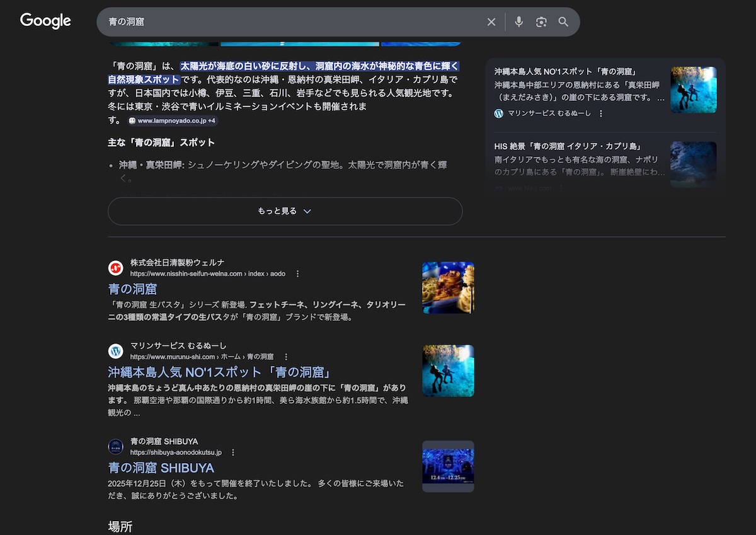
Task: Open options menu for Nisshin Seifun Welna result
Action: 298,274
